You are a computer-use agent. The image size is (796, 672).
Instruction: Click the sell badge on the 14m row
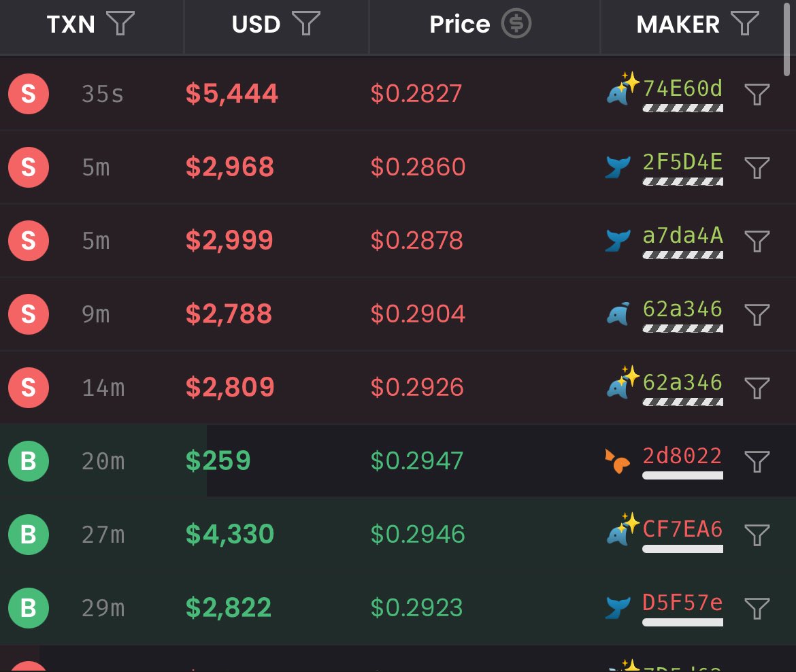coord(29,388)
